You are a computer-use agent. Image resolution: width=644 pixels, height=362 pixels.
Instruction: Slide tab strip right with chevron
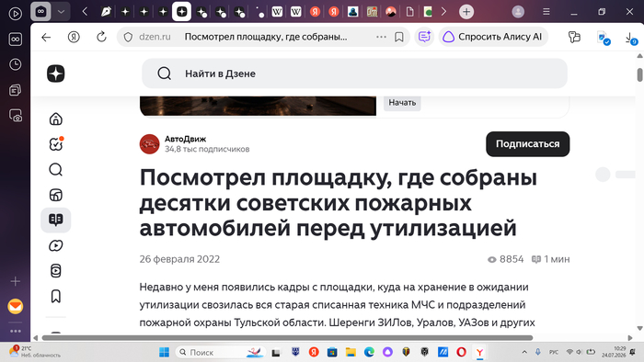tap(443, 11)
